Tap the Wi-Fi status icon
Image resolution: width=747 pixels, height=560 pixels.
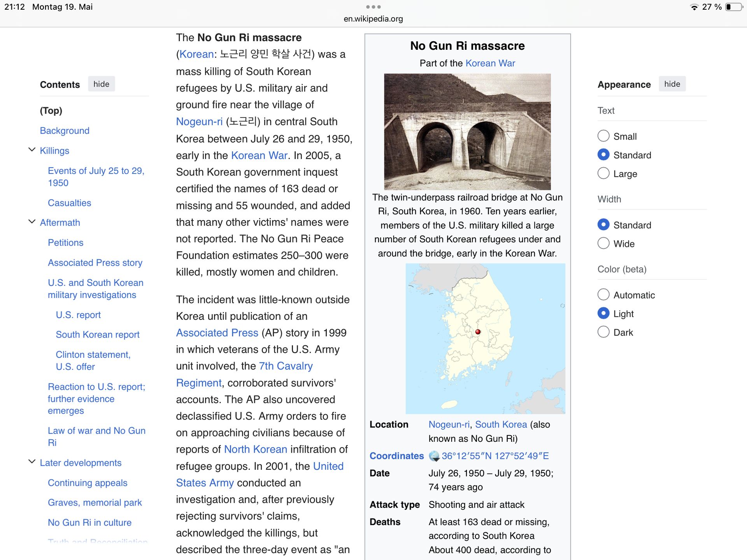[694, 7]
